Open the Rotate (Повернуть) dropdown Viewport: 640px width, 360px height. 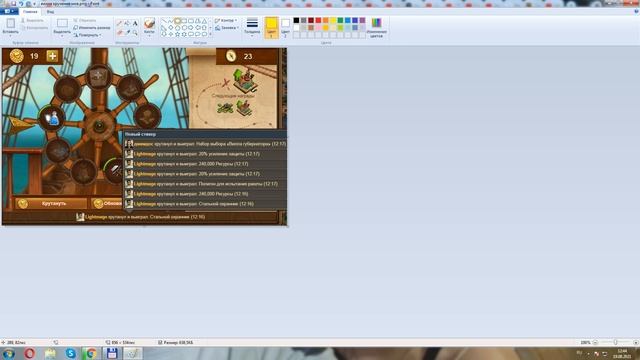pos(88,35)
